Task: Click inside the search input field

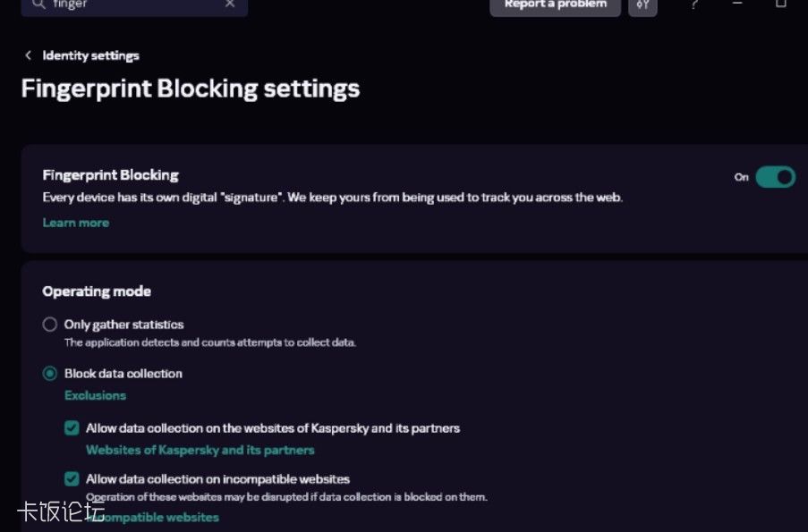Action: click(x=134, y=5)
